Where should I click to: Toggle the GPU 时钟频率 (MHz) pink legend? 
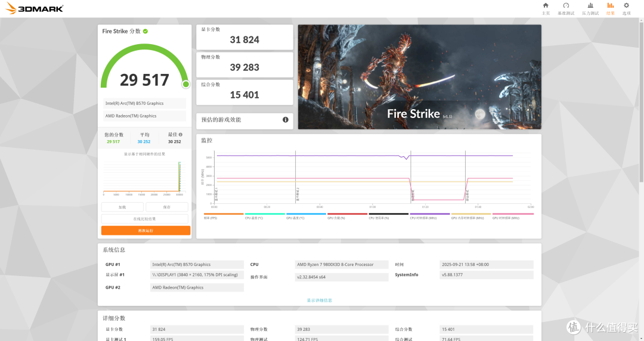513,216
